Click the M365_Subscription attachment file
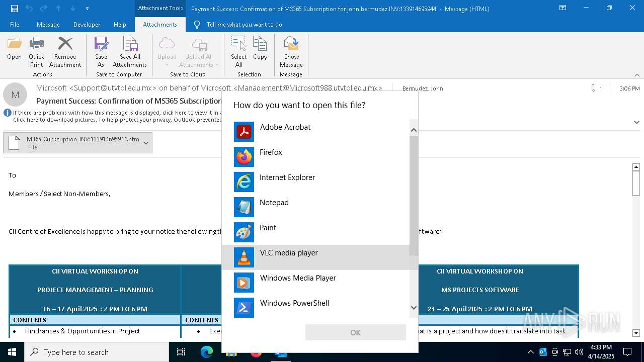 [77, 143]
